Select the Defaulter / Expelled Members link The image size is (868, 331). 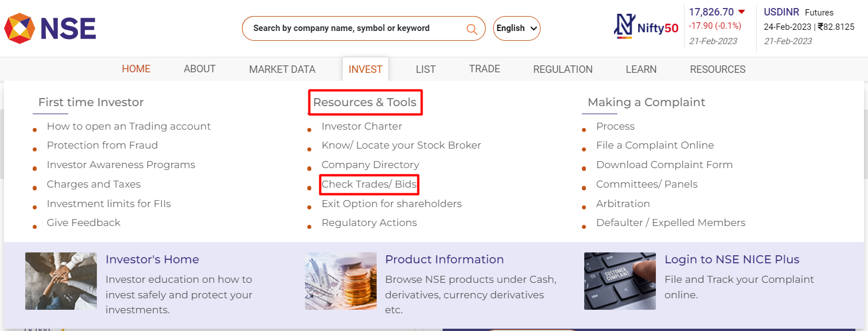671,223
